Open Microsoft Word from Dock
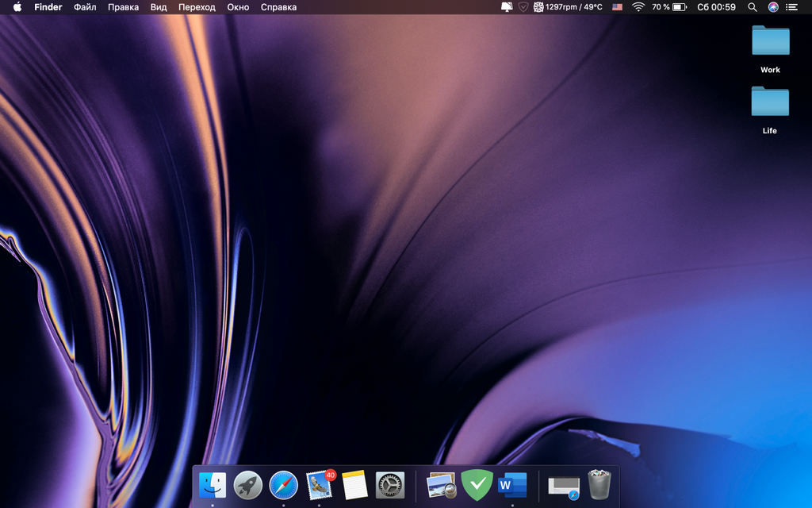 coord(512,485)
